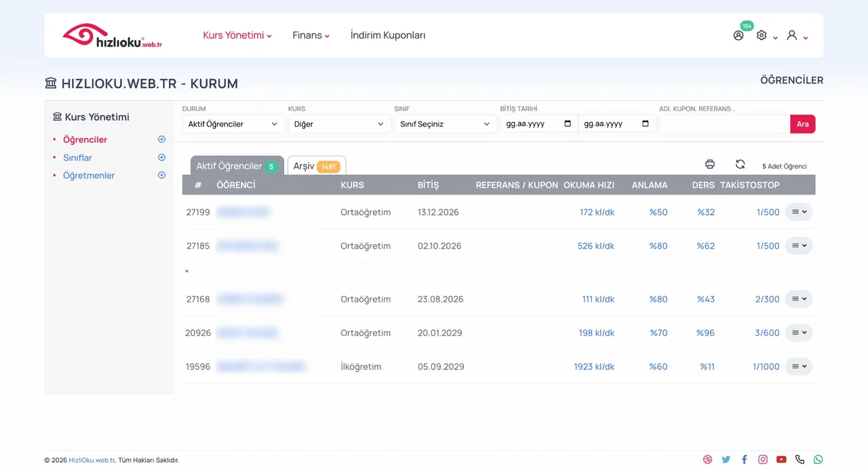Open the actions dropdown for student 27185

tap(799, 246)
